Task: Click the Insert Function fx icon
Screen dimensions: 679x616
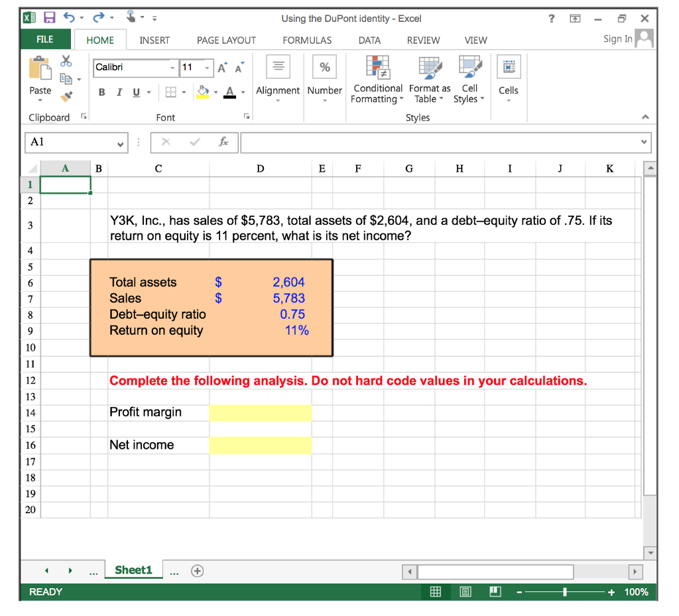Action: click(225, 142)
